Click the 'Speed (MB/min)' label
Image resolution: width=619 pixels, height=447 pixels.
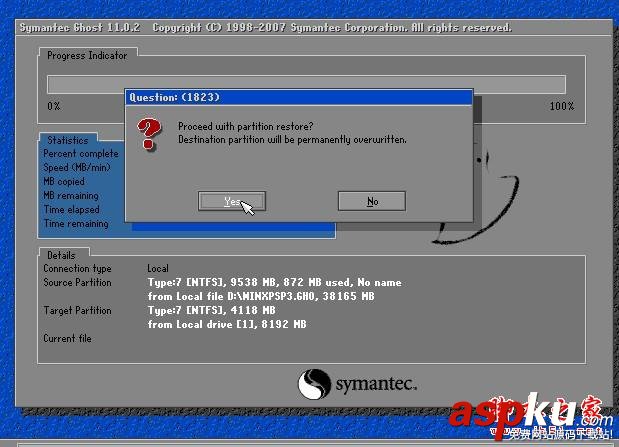click(77, 167)
